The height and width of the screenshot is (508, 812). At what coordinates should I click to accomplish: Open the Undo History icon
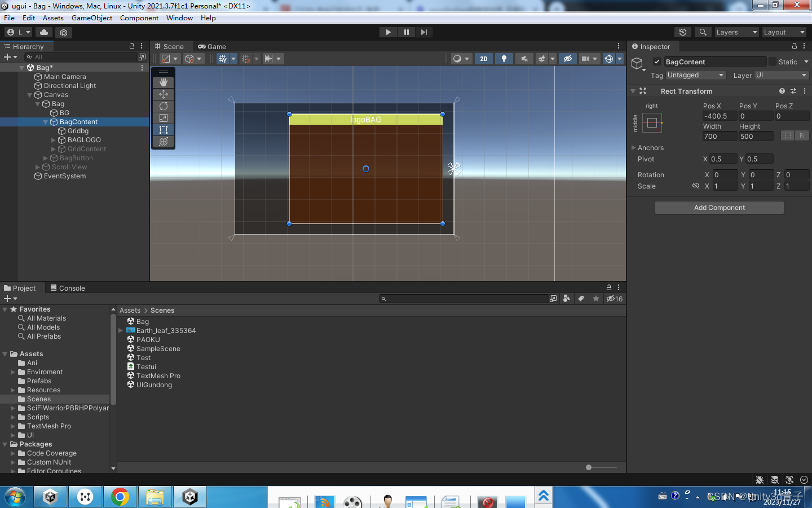point(683,32)
